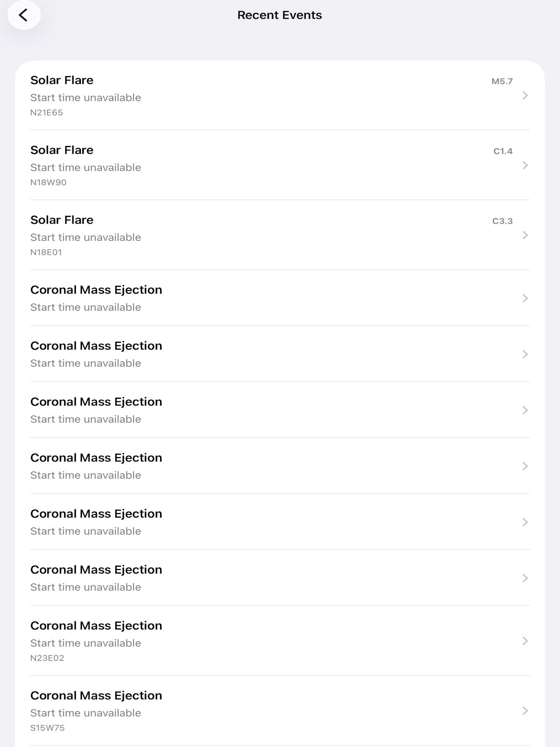The image size is (560, 747).
Task: Tap chevron on third Coronal Mass Ejection row
Action: coord(525,410)
